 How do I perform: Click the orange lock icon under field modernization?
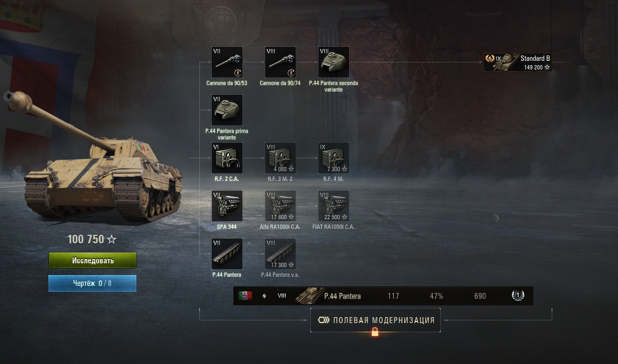click(375, 332)
